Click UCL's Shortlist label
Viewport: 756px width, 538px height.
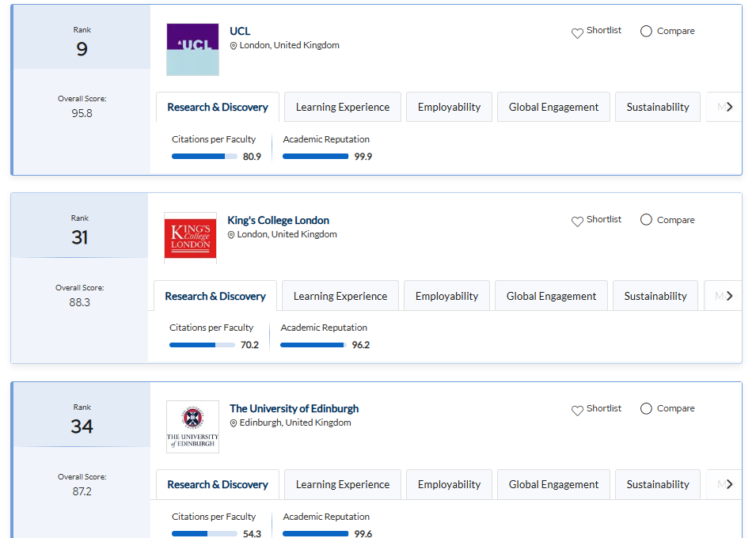pyautogui.click(x=604, y=30)
